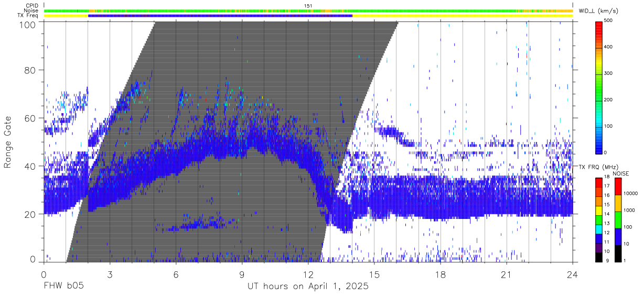The image size is (644, 297).
Task: Click the "CPID" label
Action: 33,6
